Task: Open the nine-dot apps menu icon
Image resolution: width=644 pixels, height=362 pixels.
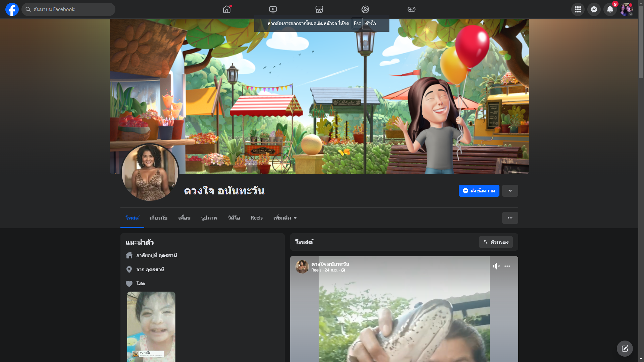Action: tap(578, 9)
